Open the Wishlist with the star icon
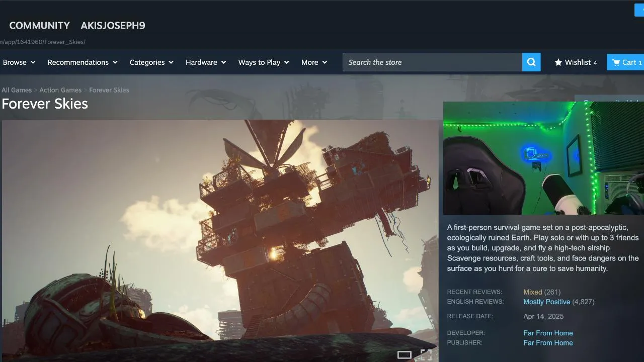Screen dimensions: 644x362 tap(576, 62)
